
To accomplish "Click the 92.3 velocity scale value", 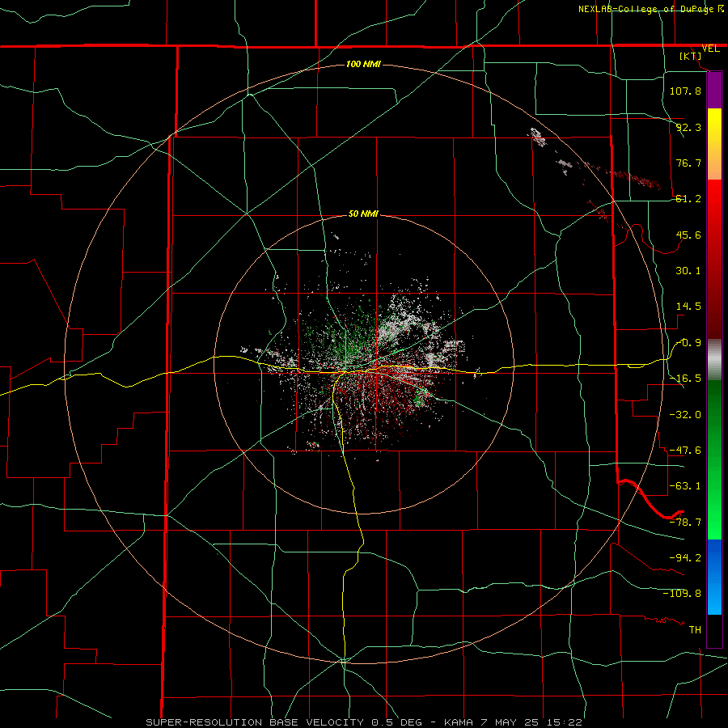I will [688, 127].
